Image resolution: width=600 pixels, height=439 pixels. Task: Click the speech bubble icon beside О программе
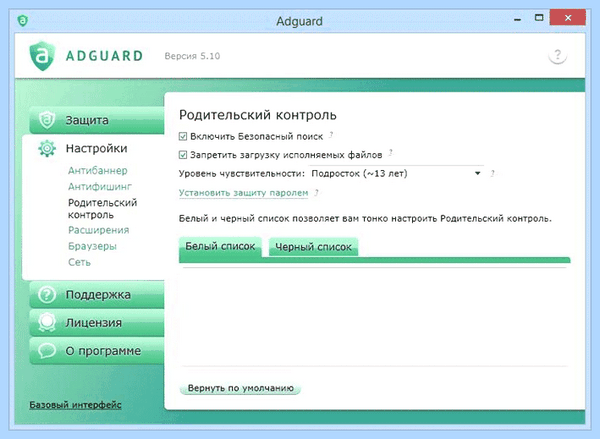coord(47,351)
